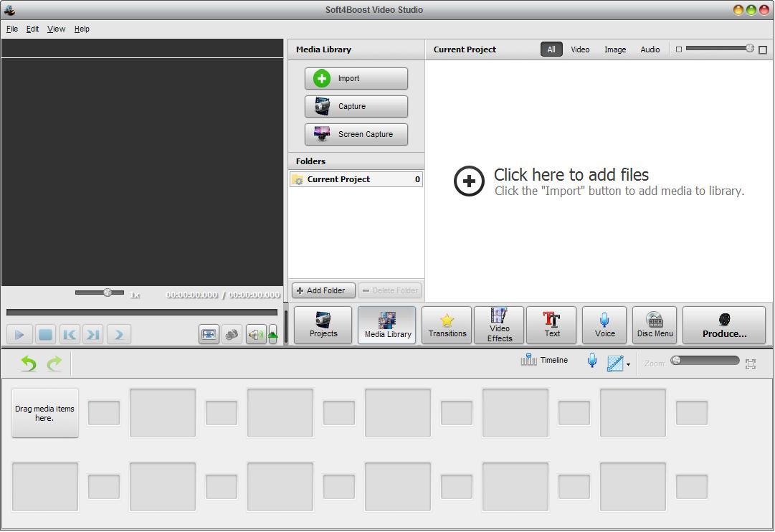Mute the preview audio
This screenshot has height=532, width=775.
point(256,335)
